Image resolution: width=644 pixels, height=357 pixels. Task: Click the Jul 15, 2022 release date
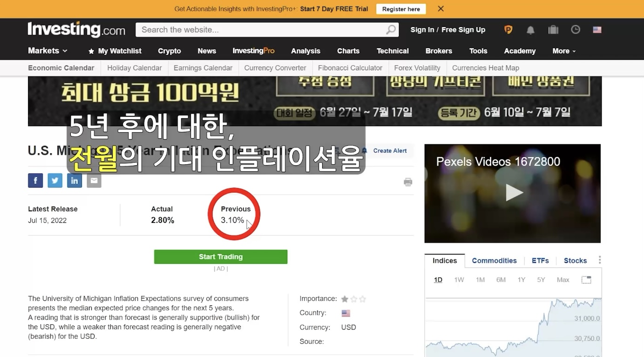coord(47,221)
